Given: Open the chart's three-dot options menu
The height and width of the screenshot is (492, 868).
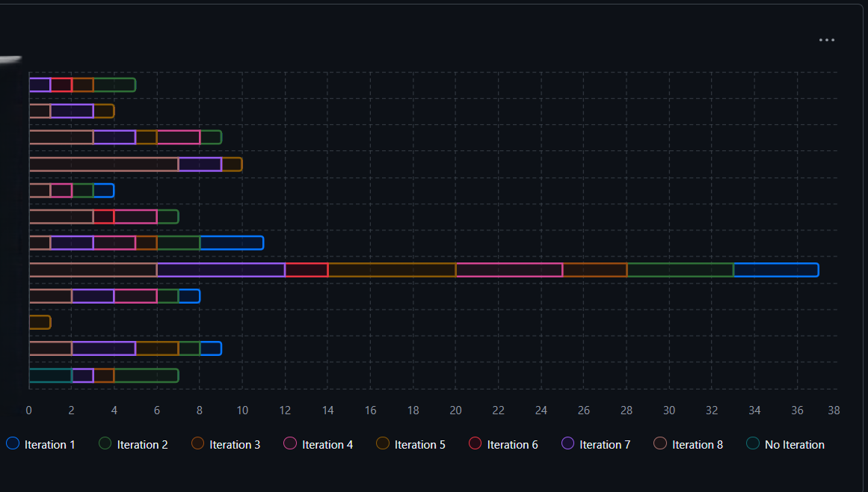Looking at the screenshot, I should (x=826, y=40).
